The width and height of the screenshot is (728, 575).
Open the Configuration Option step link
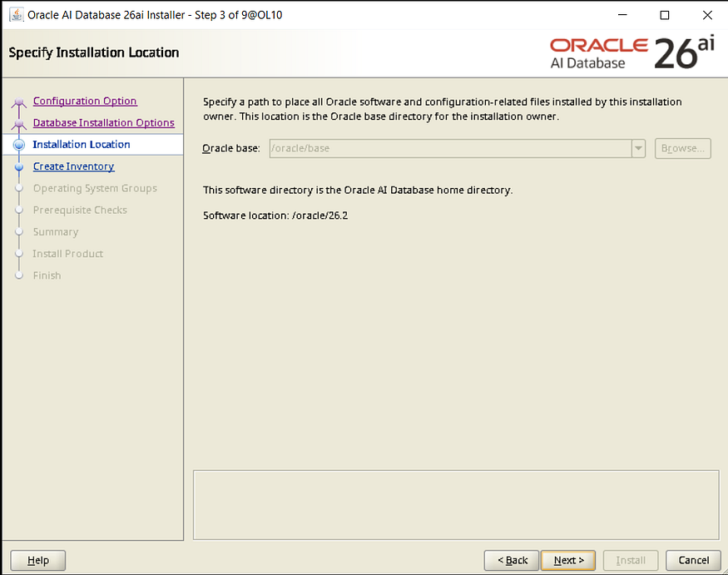(85, 101)
